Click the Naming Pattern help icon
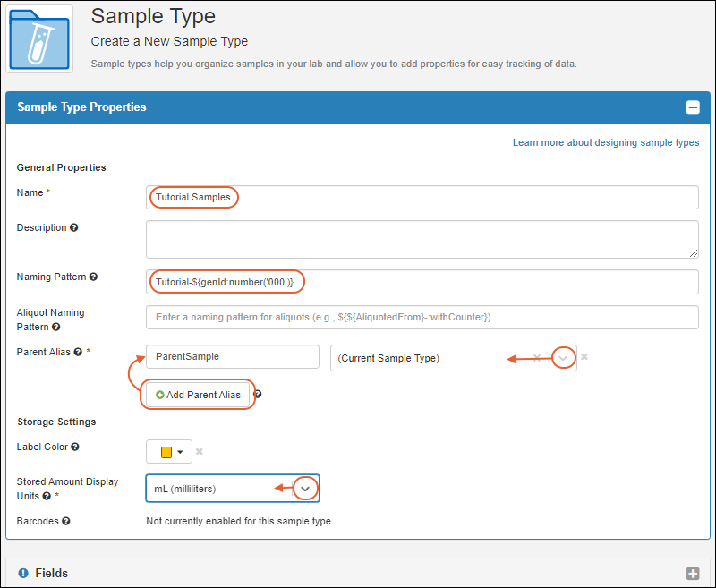 click(x=93, y=277)
